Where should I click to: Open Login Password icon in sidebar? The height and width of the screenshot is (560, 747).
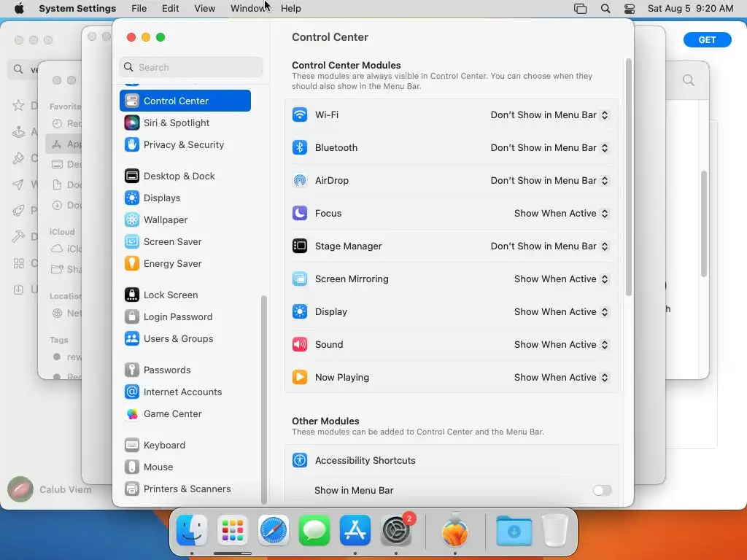coord(132,317)
